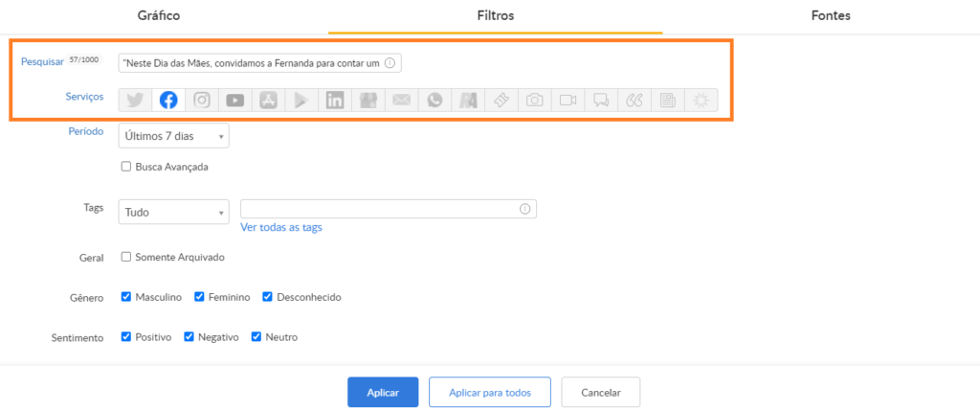Image resolution: width=980 pixels, height=411 pixels.
Task: Select the YouTube service icon
Action: (235, 100)
